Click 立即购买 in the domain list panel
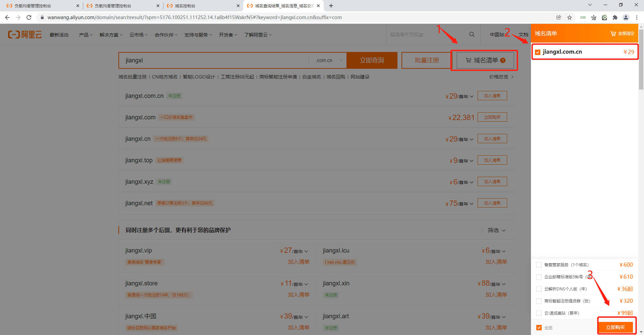This screenshot has width=644, height=335. [615, 327]
